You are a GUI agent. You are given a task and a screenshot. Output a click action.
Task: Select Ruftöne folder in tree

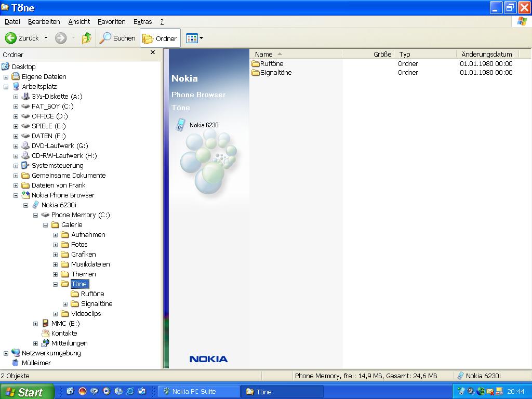tap(92, 294)
